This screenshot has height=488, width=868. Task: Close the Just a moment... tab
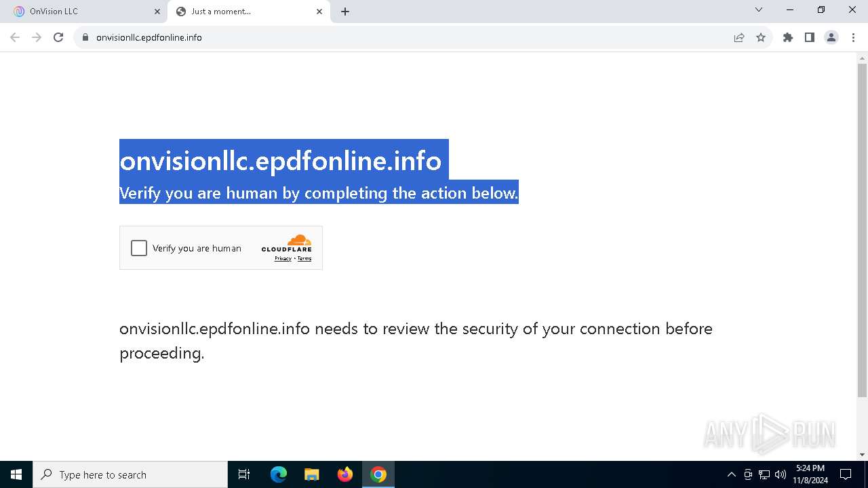[319, 12]
